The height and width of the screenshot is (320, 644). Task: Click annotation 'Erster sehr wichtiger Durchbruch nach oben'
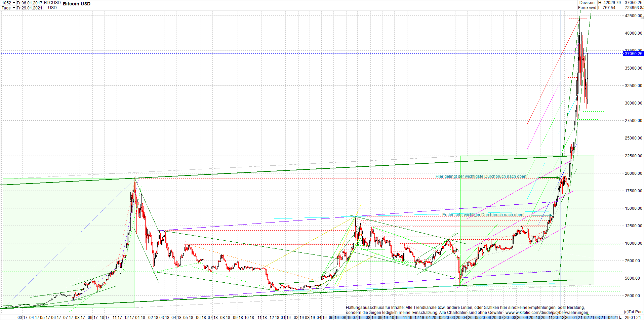[x=483, y=215]
